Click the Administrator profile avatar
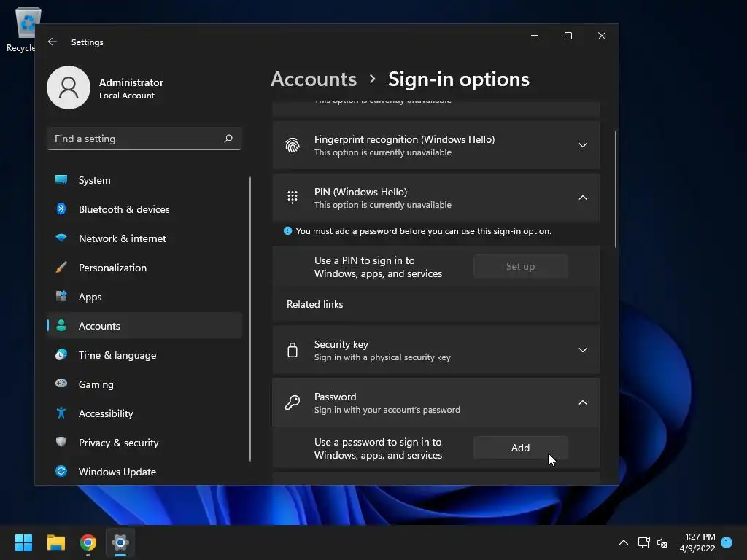747x560 pixels. tap(69, 87)
